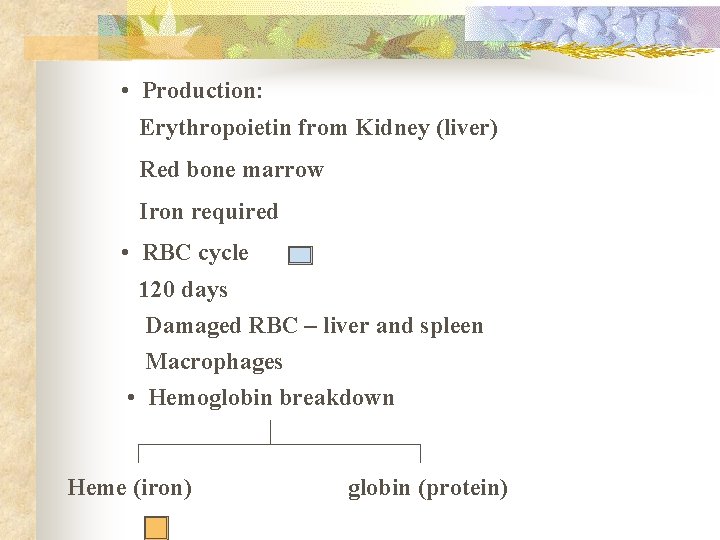This screenshot has height=540, width=720.
Task: Select the "Production:" heading text
Action: [203, 91]
